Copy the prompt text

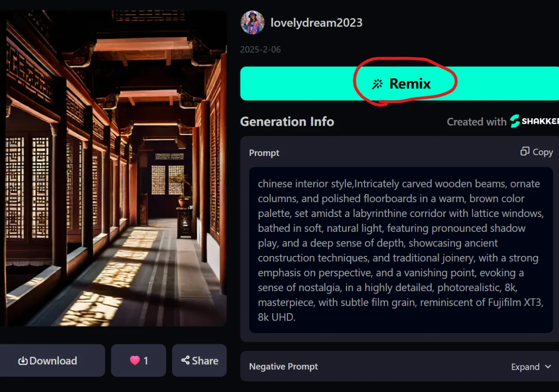coord(536,152)
